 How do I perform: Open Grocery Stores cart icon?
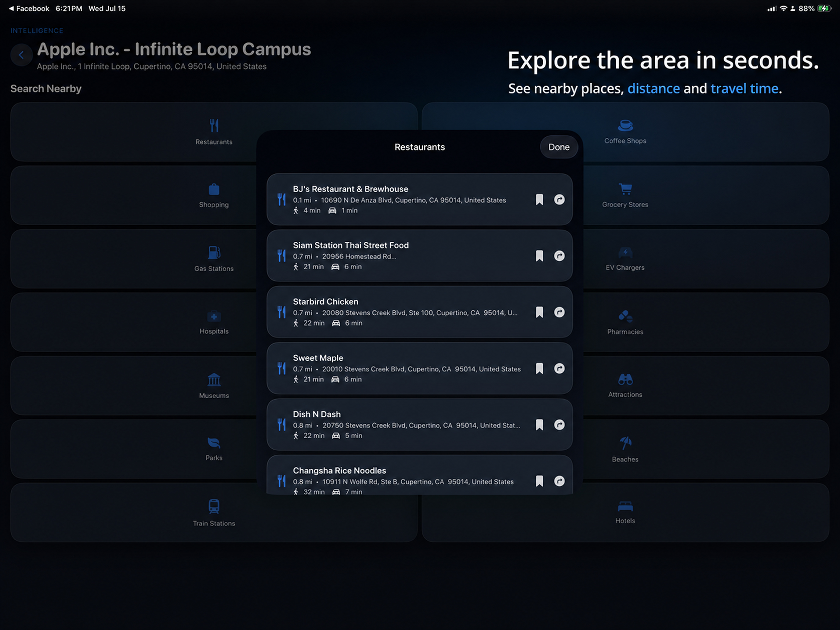click(625, 189)
